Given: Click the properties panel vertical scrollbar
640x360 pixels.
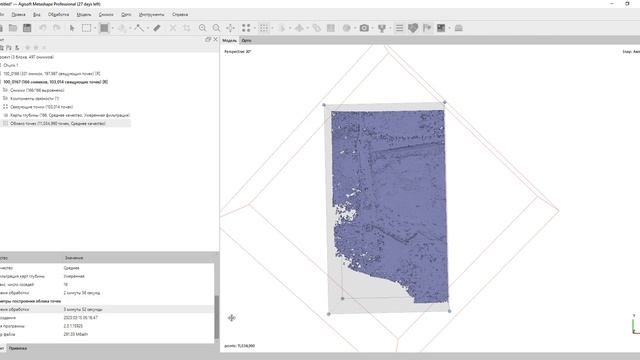Looking at the screenshot, I should click(x=217, y=318).
